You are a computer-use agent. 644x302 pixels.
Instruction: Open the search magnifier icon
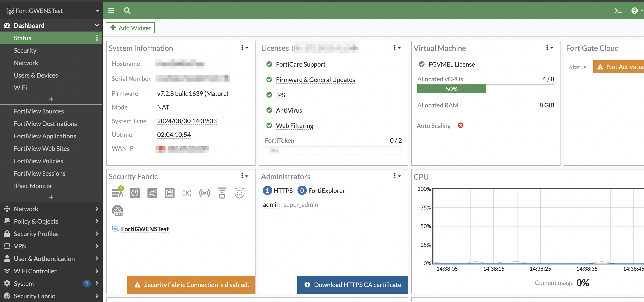(127, 11)
